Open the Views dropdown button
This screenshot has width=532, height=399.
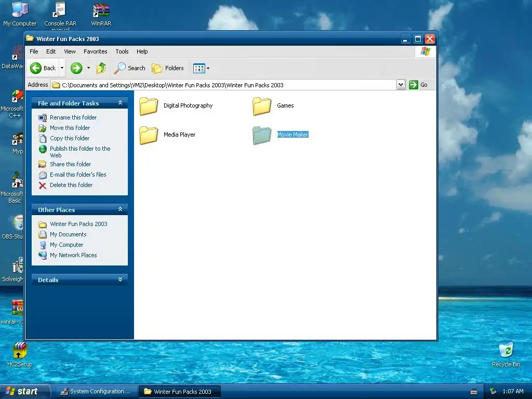point(201,68)
